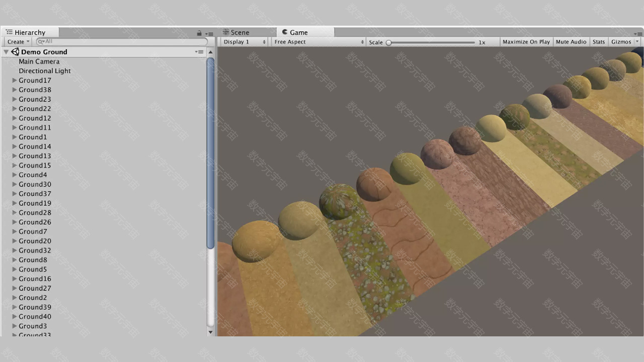Image resolution: width=644 pixels, height=362 pixels.
Task: Select the Ground20 object
Action: click(x=35, y=241)
